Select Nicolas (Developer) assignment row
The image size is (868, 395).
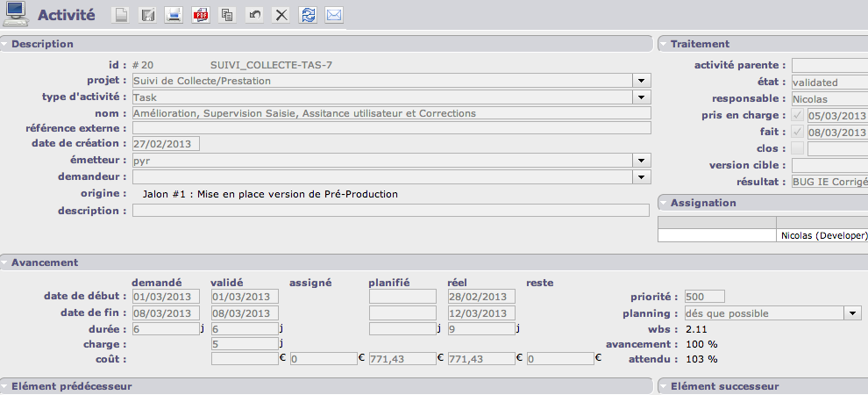[x=822, y=235]
